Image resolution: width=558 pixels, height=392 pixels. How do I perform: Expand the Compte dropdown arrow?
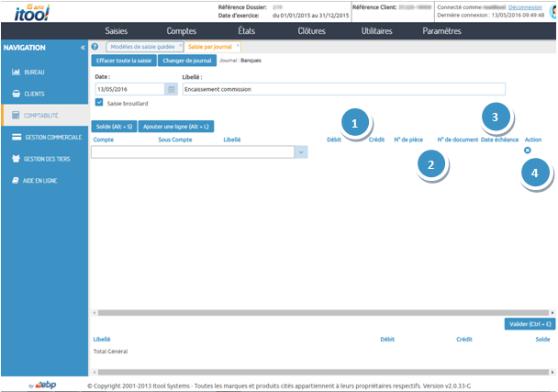pos(300,152)
